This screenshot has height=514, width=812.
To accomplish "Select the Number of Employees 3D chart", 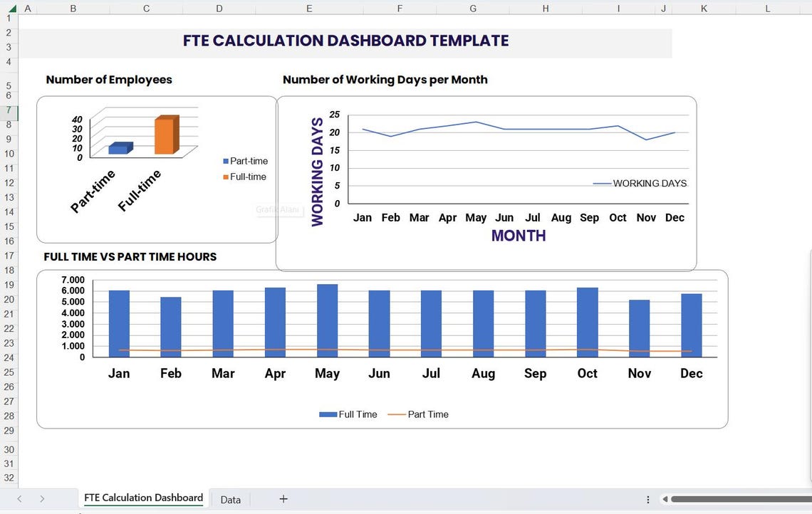I will click(155, 169).
